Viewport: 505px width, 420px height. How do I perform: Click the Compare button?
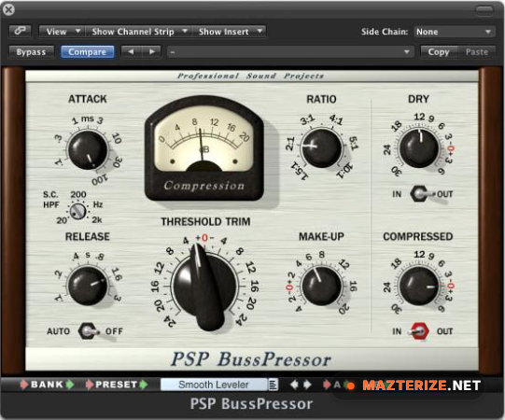tap(88, 52)
